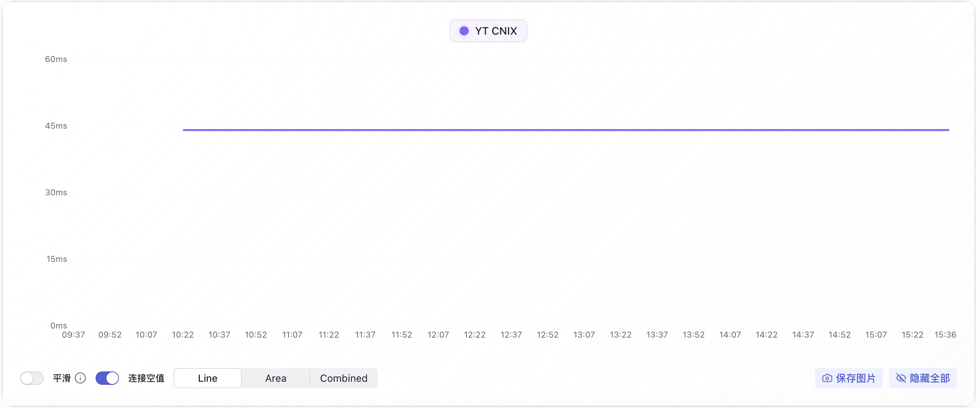Click the 连接空值 label text
The image size is (980, 408).
pos(146,378)
